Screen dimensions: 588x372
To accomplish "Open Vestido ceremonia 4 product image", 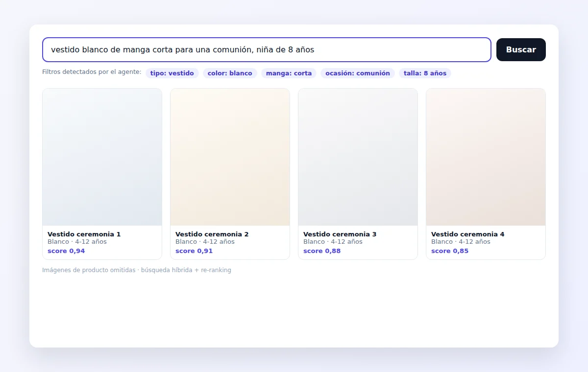I will click(x=486, y=157).
